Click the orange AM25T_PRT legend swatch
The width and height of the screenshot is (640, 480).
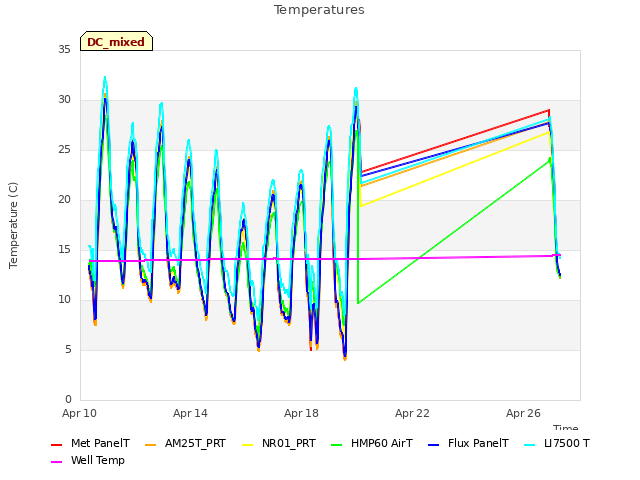pyautogui.click(x=151, y=444)
